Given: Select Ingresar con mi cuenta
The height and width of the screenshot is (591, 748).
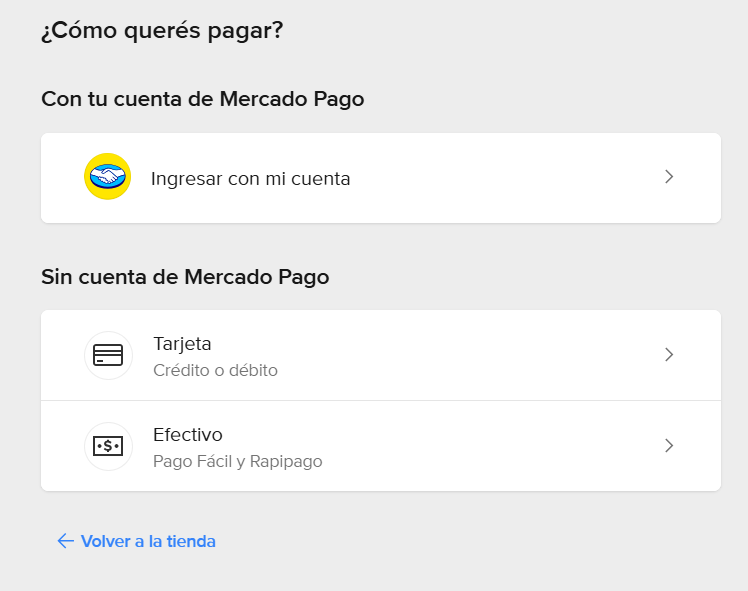Looking at the screenshot, I should pyautogui.click(x=250, y=179).
